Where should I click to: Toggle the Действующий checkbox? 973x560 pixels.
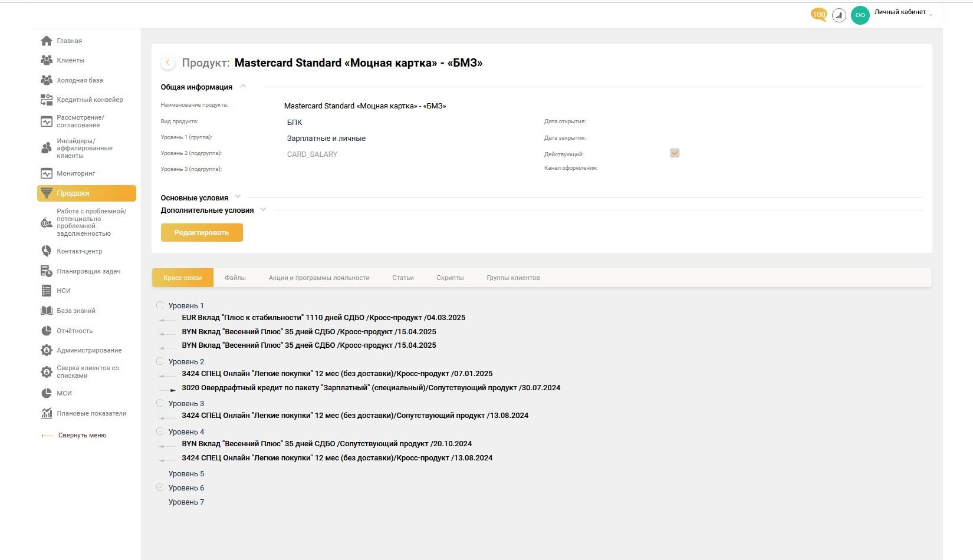pyautogui.click(x=675, y=153)
